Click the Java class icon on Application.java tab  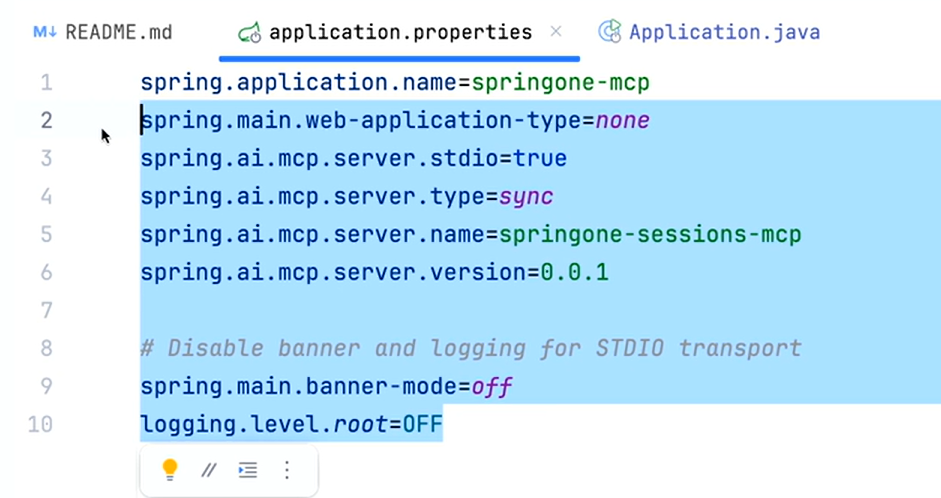pyautogui.click(x=609, y=32)
